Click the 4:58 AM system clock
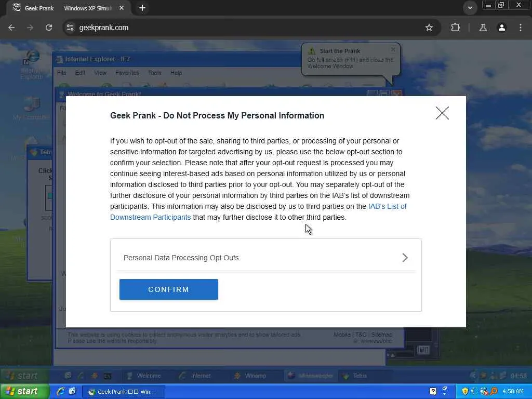Screen dimensions: 532x399 click(x=513, y=391)
